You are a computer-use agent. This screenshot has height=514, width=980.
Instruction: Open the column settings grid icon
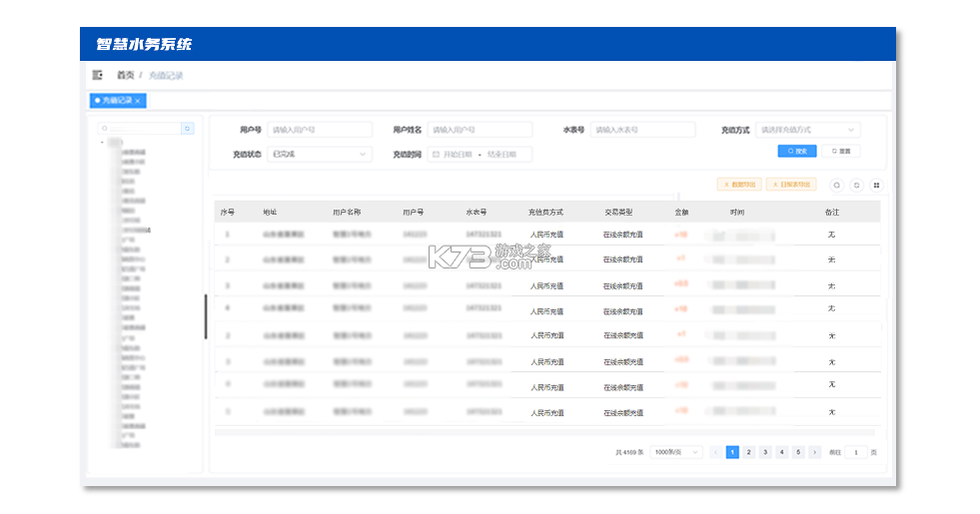tap(876, 186)
